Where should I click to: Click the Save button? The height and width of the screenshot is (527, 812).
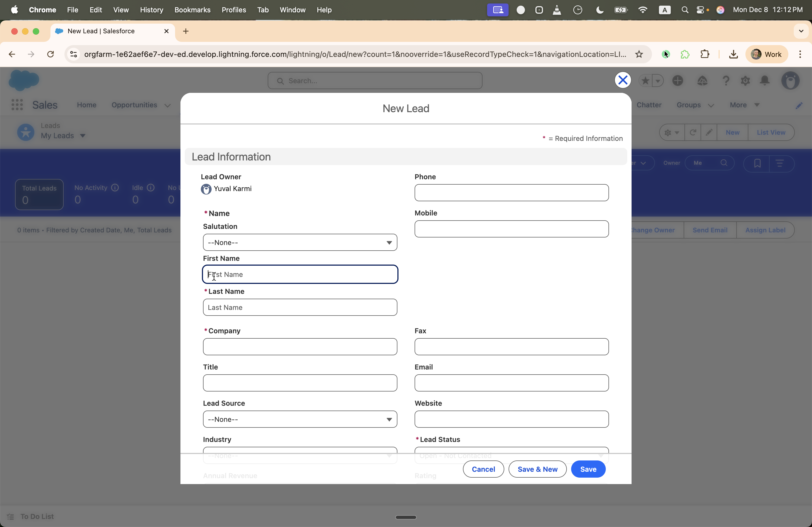pyautogui.click(x=588, y=469)
